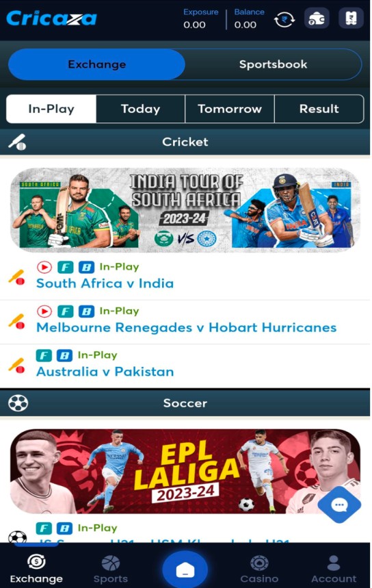The image size is (372, 588).
Task: Go to the center home button
Action: (185, 570)
